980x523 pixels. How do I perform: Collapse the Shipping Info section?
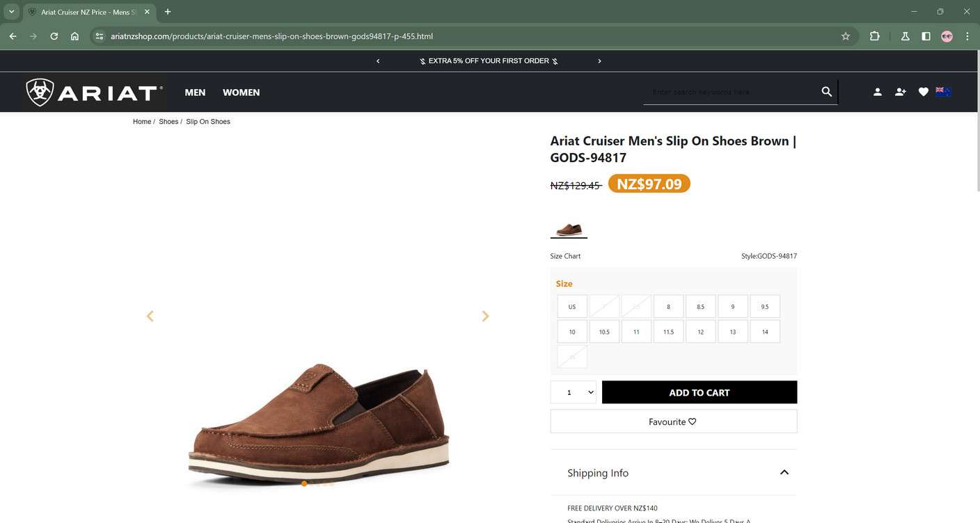coord(784,472)
